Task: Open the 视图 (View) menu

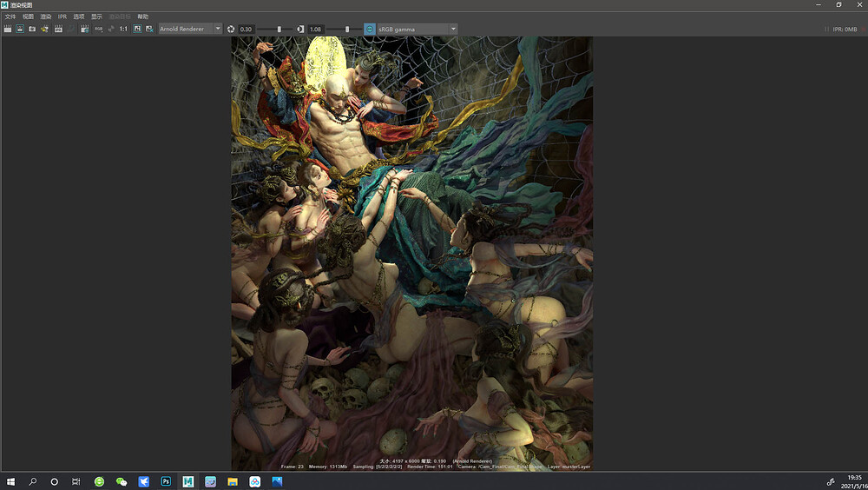Action: point(29,17)
